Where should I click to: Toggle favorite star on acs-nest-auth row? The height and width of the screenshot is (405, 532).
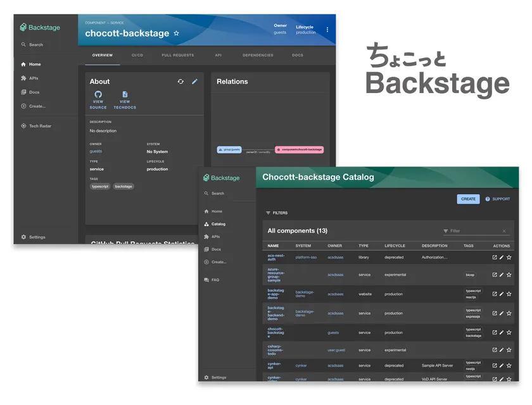[509, 258]
